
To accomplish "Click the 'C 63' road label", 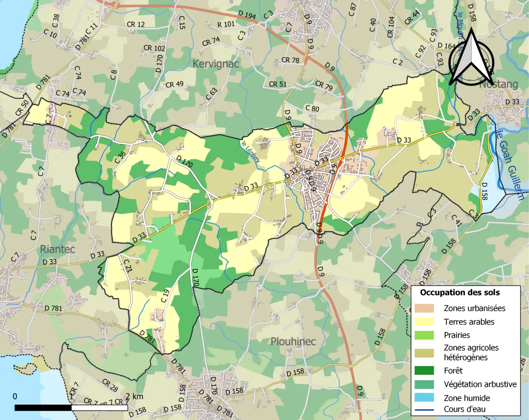I will [211, 94].
